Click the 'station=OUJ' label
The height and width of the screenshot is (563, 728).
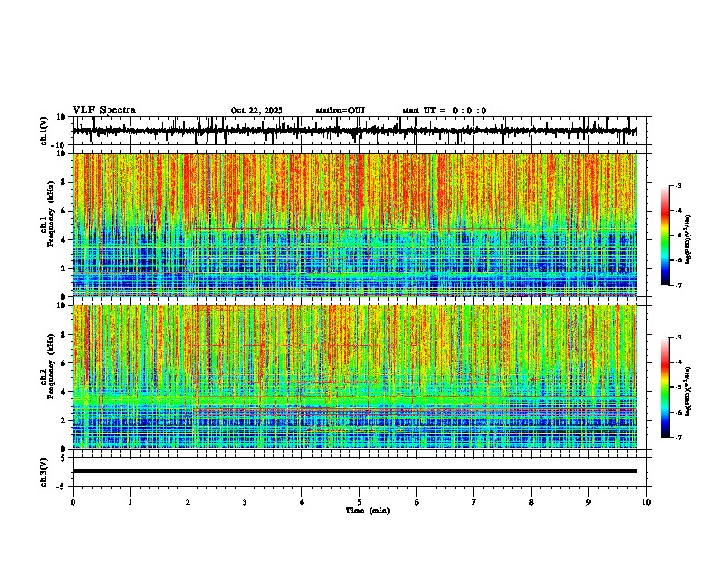click(x=340, y=110)
